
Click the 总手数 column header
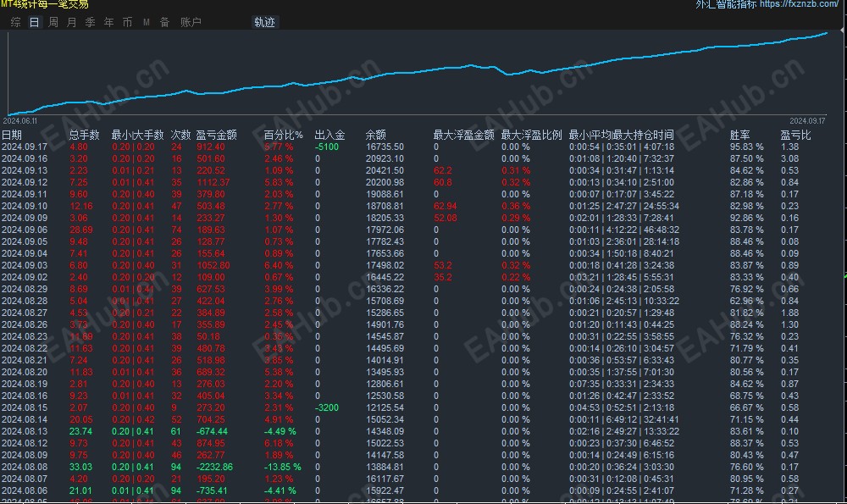pos(84,135)
